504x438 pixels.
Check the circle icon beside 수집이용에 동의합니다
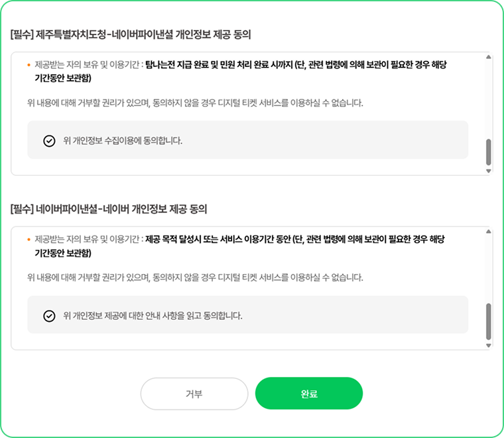coord(49,141)
